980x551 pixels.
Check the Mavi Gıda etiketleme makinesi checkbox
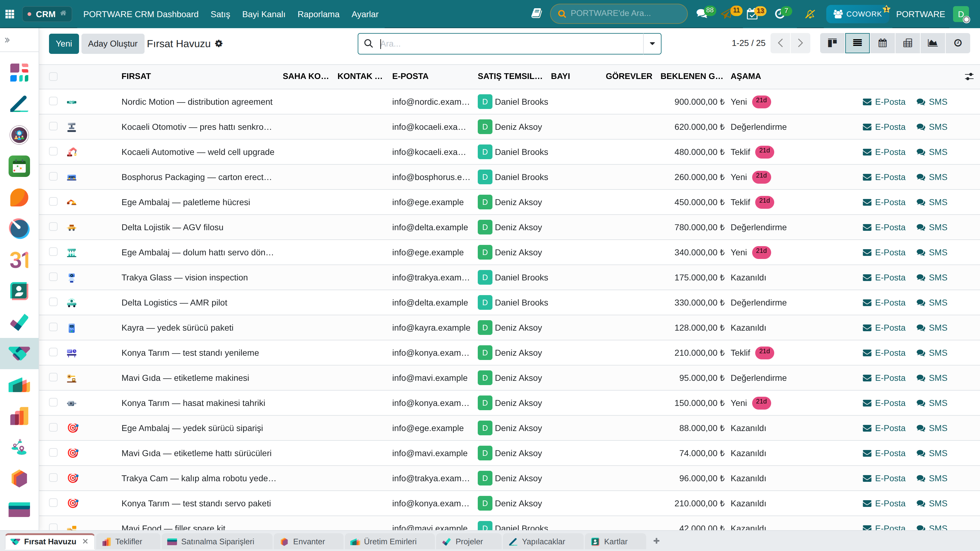(53, 377)
